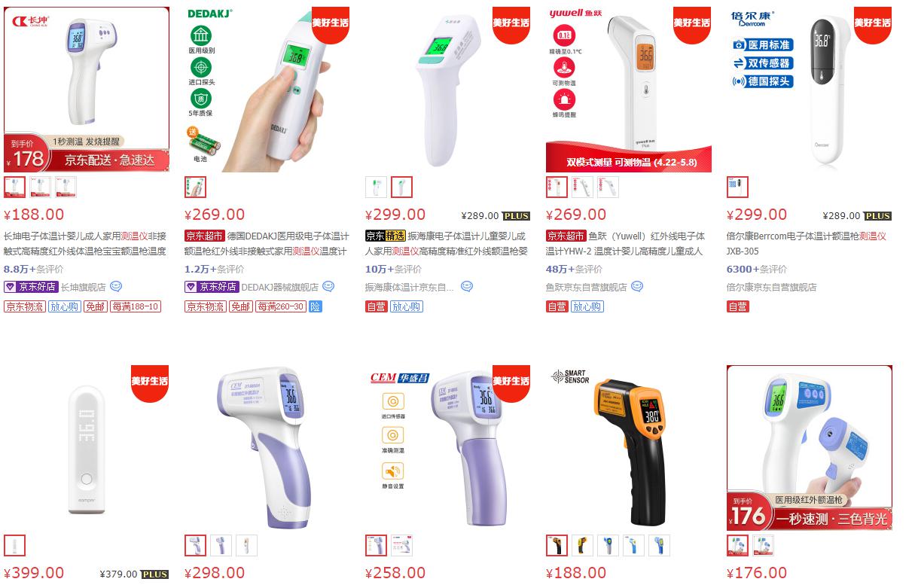Click the 每满260-30 promotion tag

pos(280,306)
